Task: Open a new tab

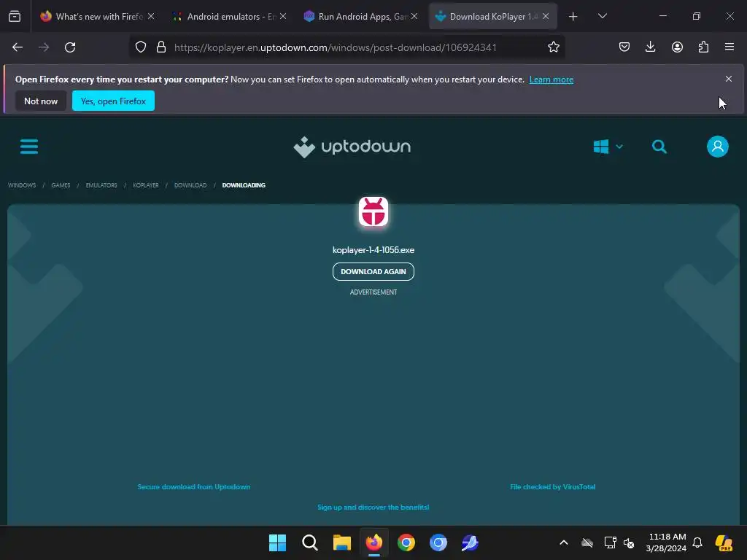Action: coord(573,17)
